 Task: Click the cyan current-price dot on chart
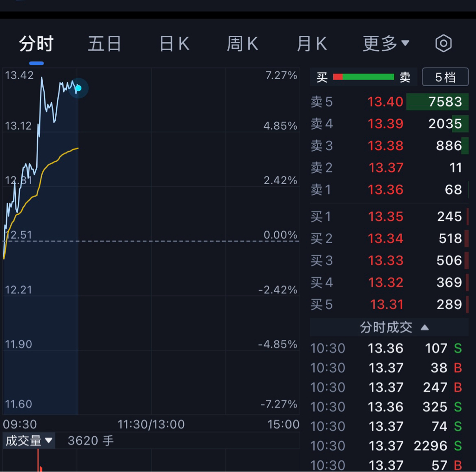click(x=78, y=88)
